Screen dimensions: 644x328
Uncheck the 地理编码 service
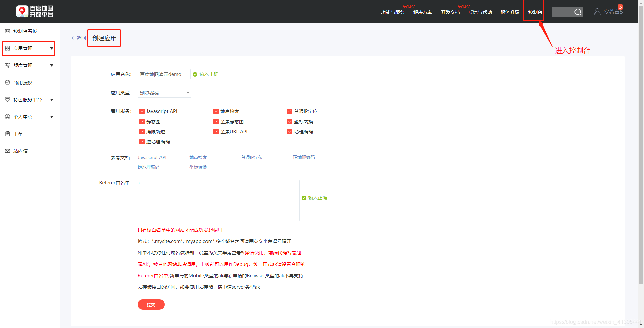click(x=290, y=132)
